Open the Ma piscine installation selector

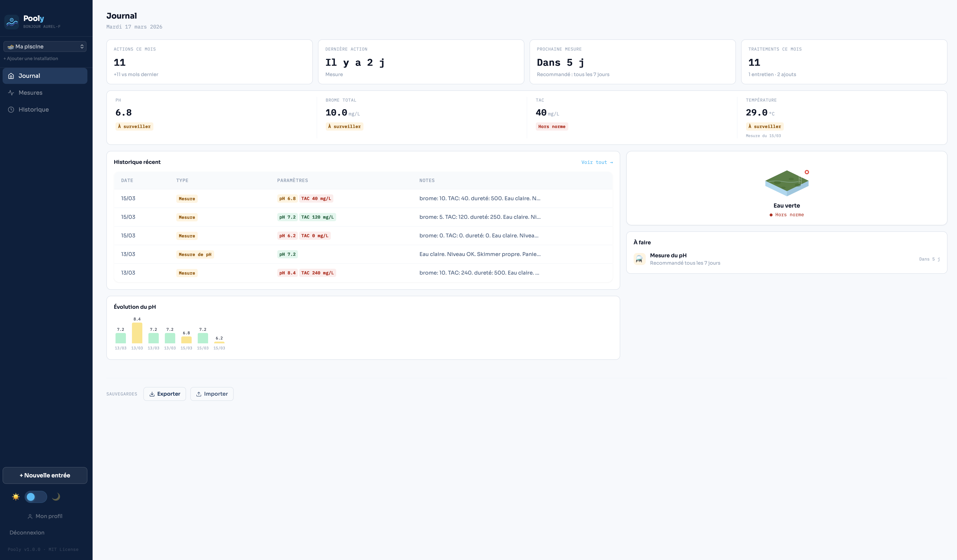[45, 46]
